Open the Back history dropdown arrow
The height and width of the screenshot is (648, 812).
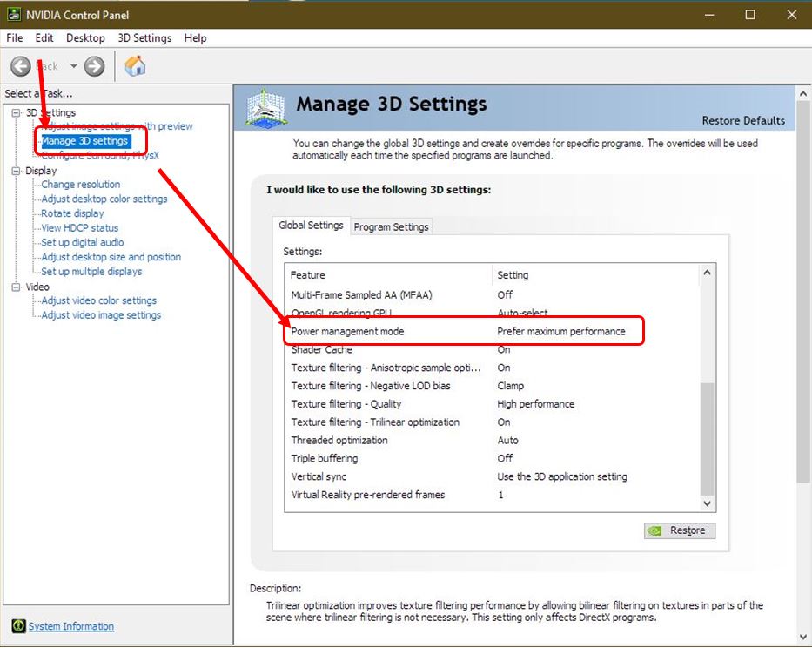point(73,66)
